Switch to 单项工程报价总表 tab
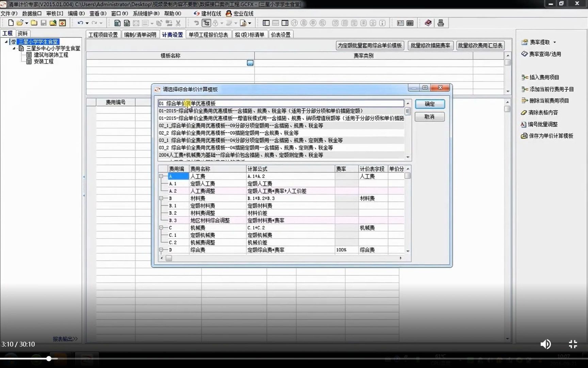 208,35
